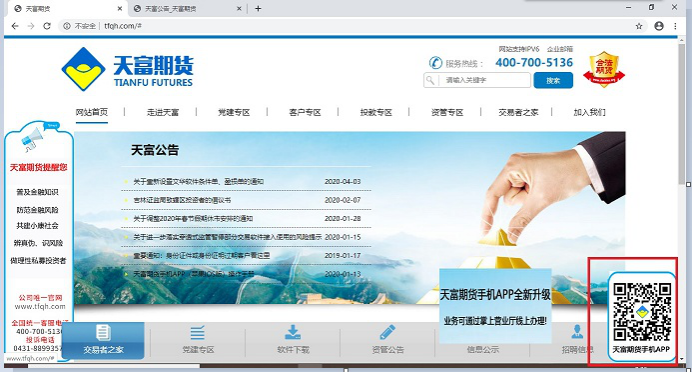693x372 pixels.
Task: Open the 客户专区 nav item
Action: click(x=305, y=113)
